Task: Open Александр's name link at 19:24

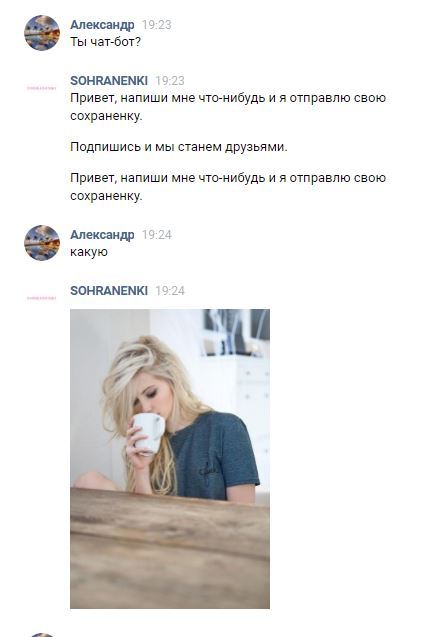Action: (x=102, y=234)
